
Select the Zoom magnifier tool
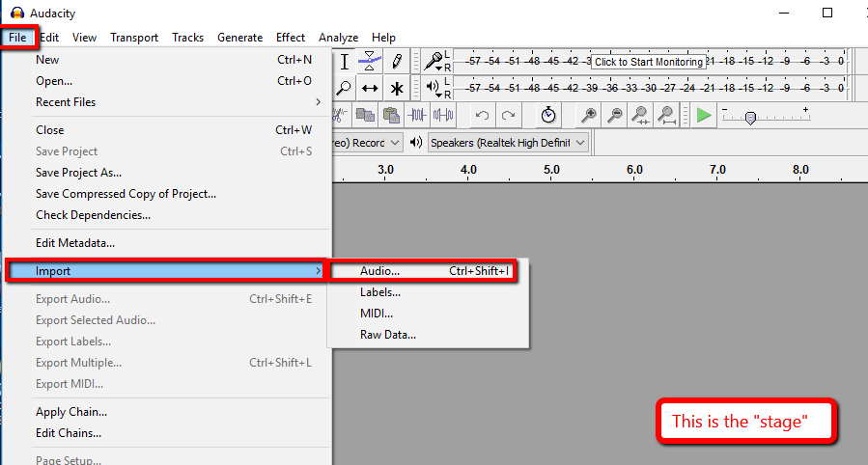tap(345, 88)
